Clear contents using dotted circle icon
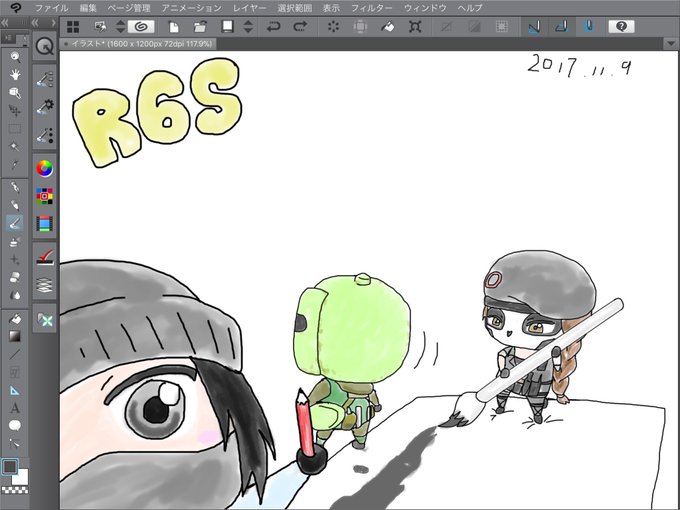680x510 pixels. coord(333,27)
